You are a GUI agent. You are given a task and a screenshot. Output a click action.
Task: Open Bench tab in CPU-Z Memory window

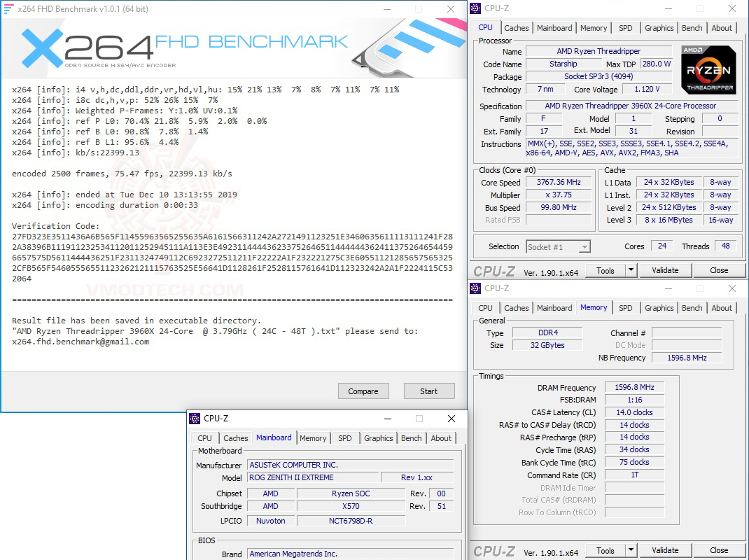click(x=692, y=308)
